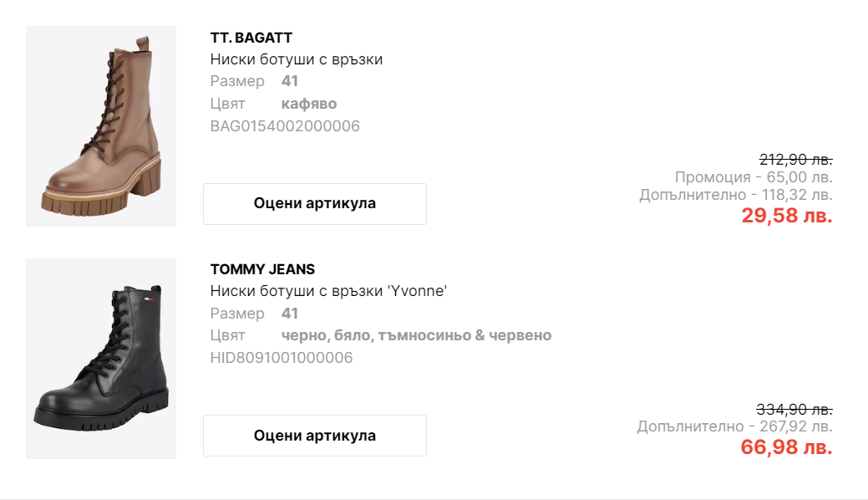
Task: Click the 'Допълнително - 118,32 лв.' discount line
Action: point(736,195)
